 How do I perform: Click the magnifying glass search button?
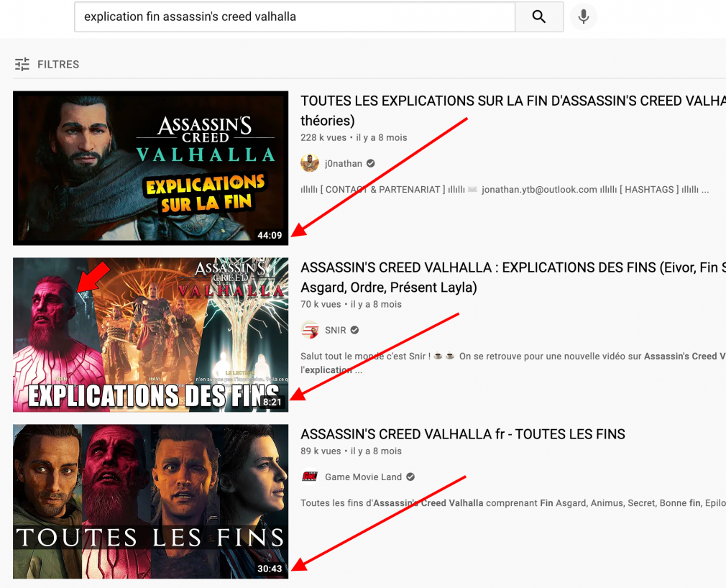click(539, 17)
